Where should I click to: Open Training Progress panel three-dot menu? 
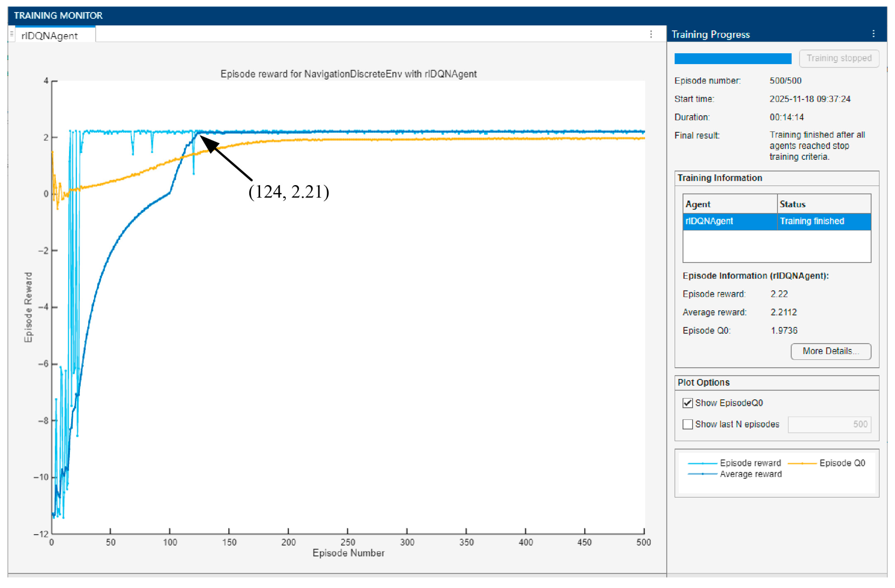tap(873, 34)
